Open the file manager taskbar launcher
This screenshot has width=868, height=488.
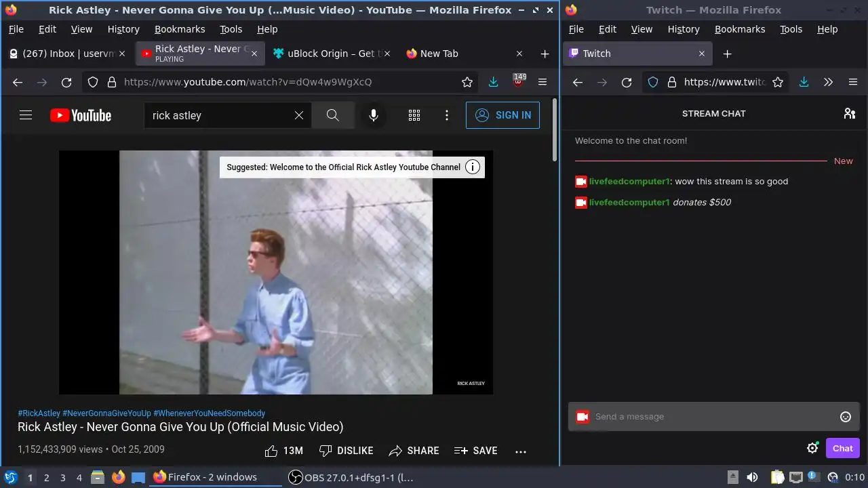(98, 477)
